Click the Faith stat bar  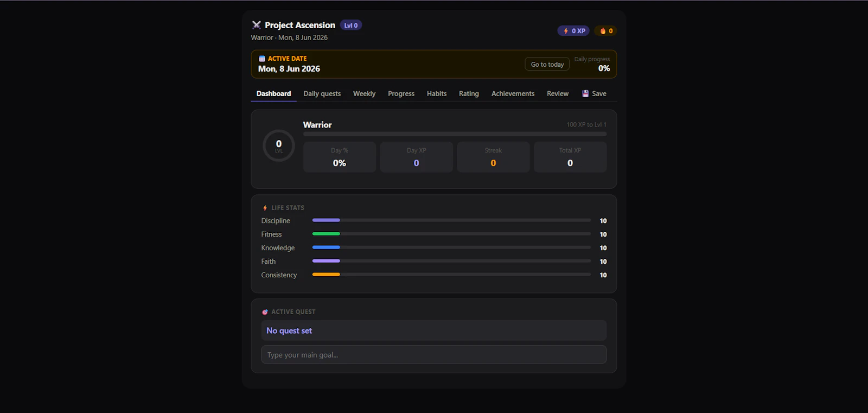point(451,261)
